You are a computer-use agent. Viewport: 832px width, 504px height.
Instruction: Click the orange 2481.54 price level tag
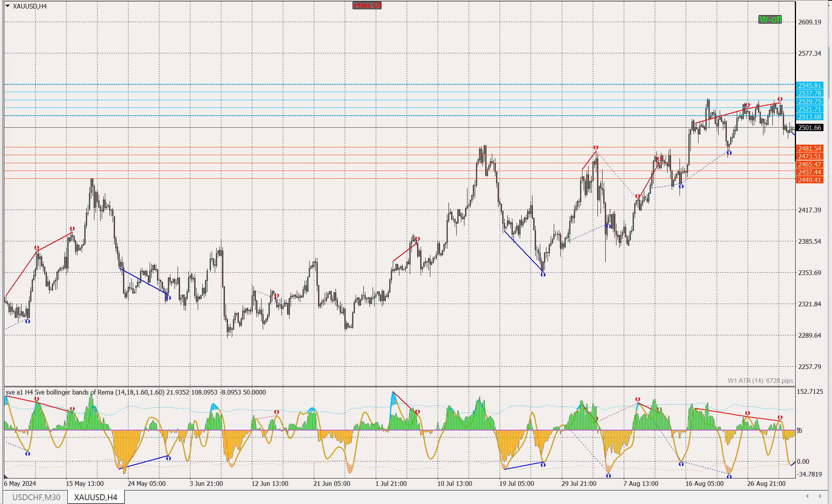click(x=809, y=149)
